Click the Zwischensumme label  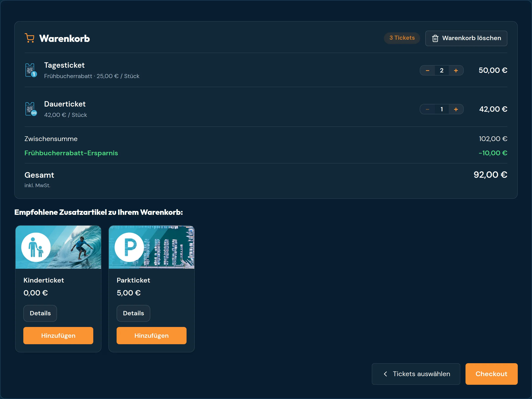click(51, 139)
